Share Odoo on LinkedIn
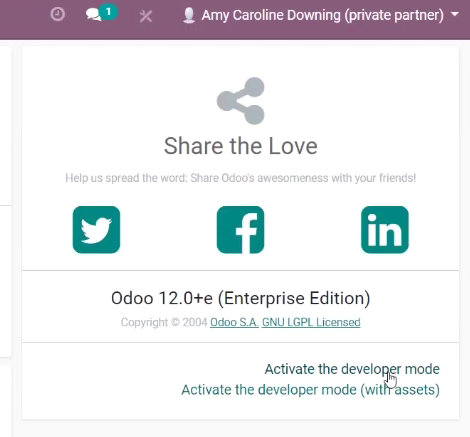Screen dimensions: 470x437 tap(385, 230)
